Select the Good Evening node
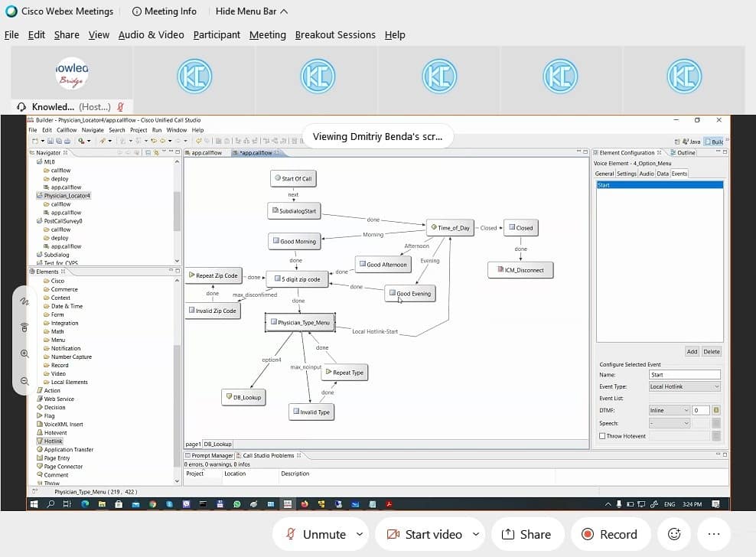Image resolution: width=756 pixels, height=557 pixels. (x=410, y=293)
